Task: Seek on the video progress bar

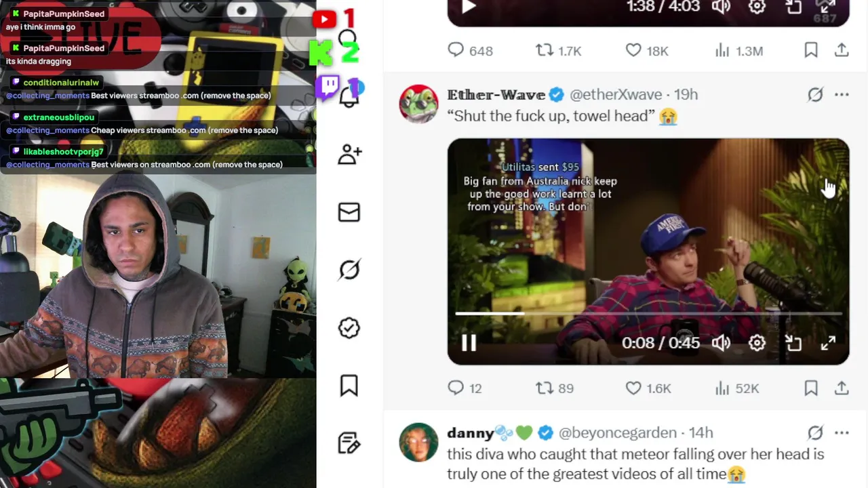Action: tap(648, 314)
